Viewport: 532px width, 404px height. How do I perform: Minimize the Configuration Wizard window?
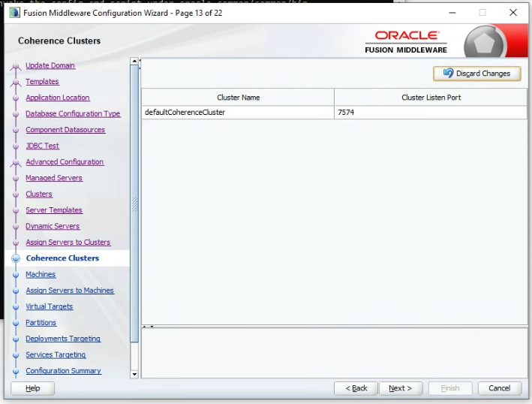pos(452,13)
